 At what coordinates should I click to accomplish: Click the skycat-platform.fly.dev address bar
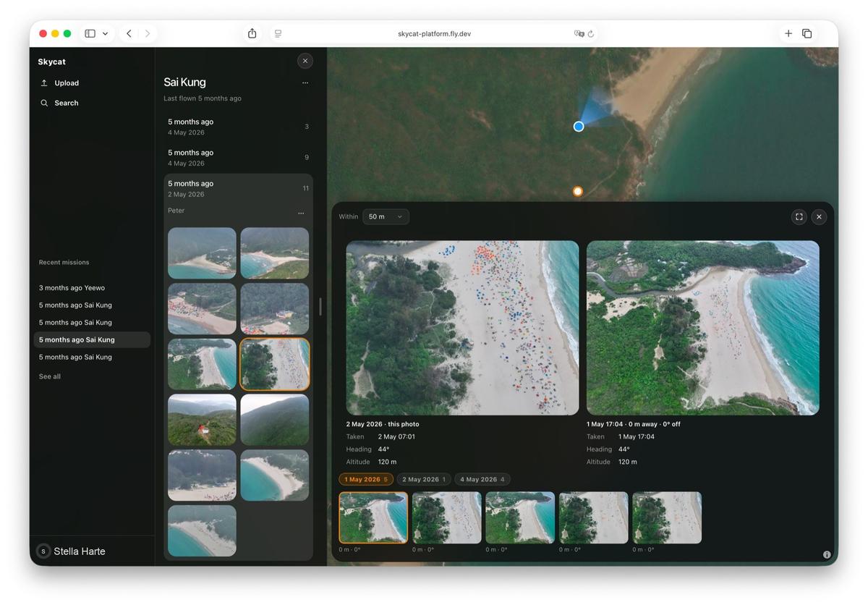click(x=434, y=34)
